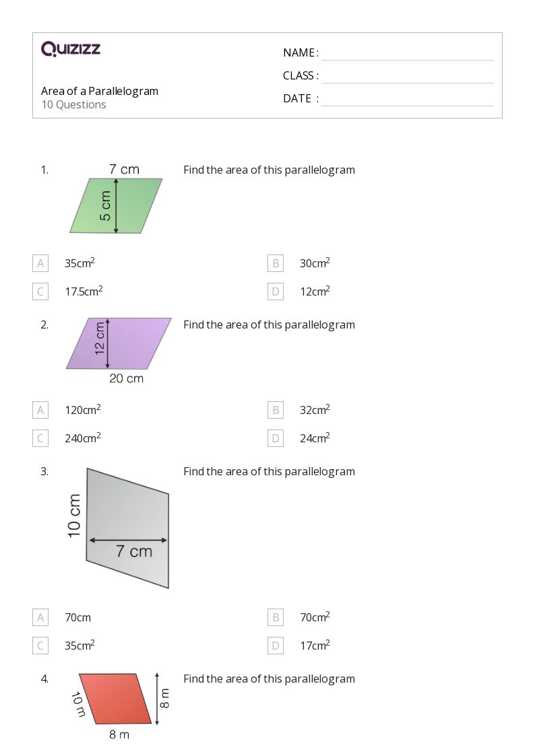Image resolution: width=535 pixels, height=756 pixels.
Task: Check answer box A for question 1
Action: tap(40, 263)
